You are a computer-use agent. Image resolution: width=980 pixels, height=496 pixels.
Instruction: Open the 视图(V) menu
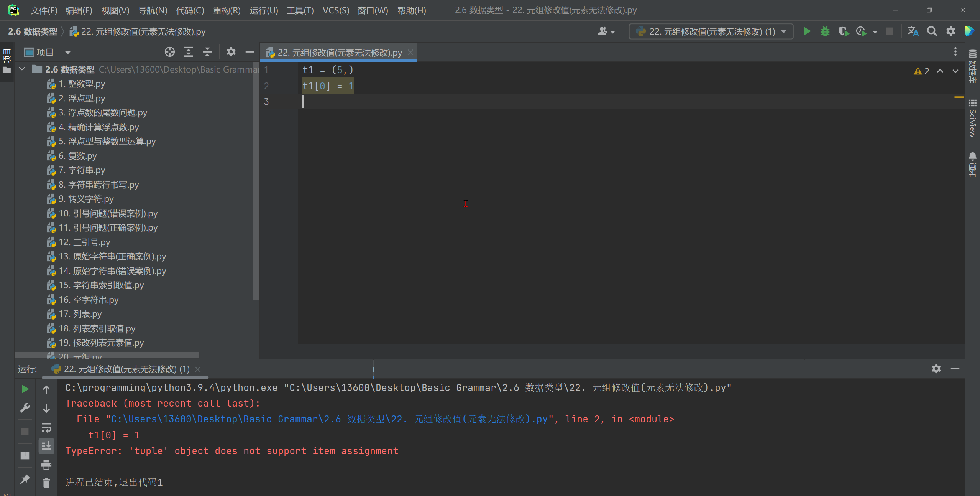(x=115, y=10)
